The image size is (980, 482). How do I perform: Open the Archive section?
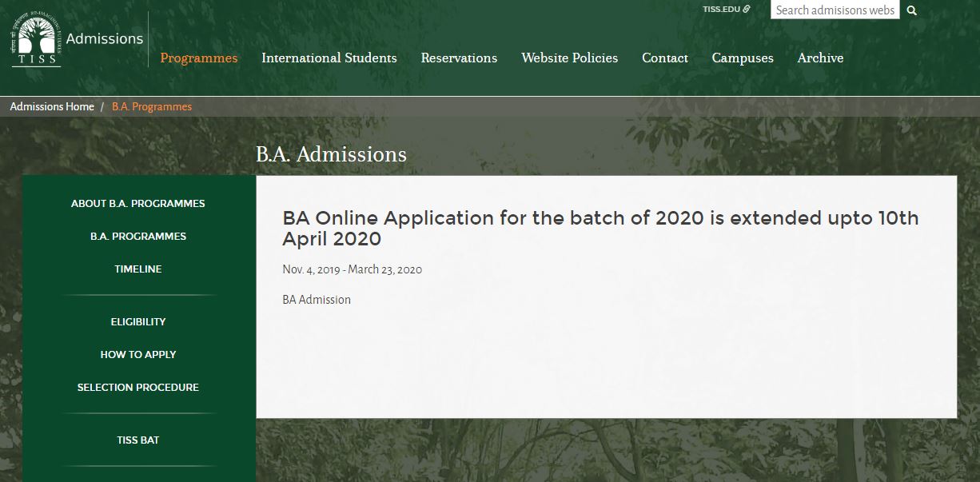coord(820,58)
